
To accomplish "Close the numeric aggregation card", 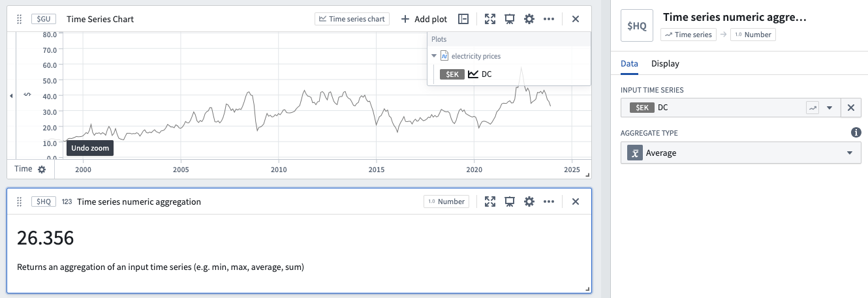I will click(x=576, y=201).
